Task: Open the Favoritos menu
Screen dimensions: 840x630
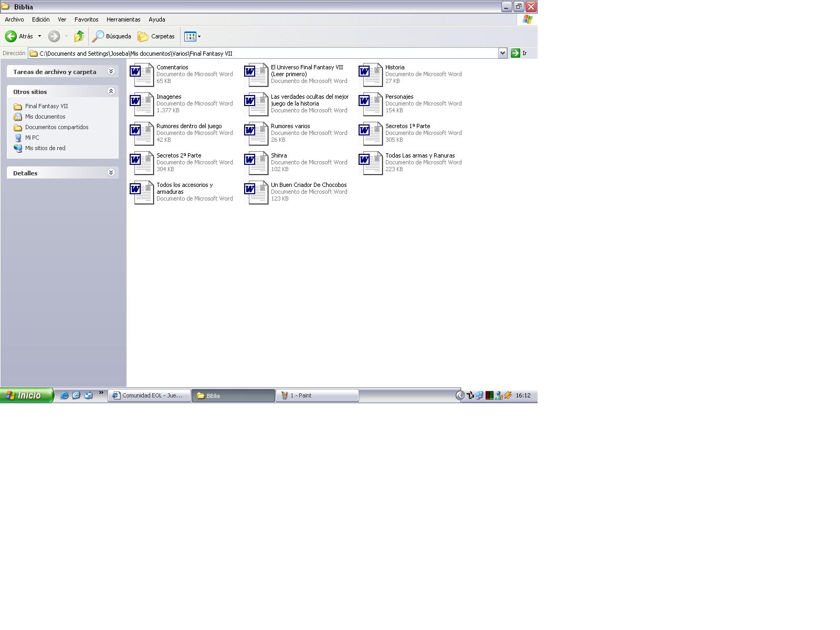Action: (x=86, y=19)
